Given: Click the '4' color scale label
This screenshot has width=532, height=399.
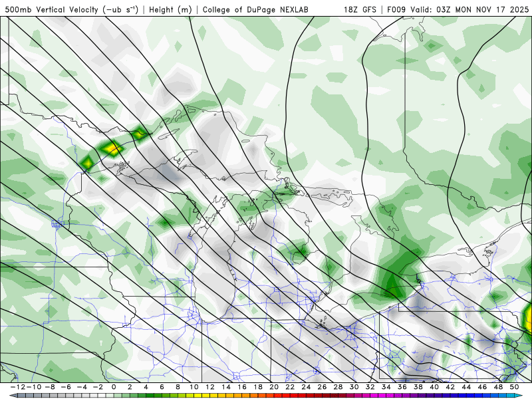Looking at the screenshot, I should click(146, 387).
